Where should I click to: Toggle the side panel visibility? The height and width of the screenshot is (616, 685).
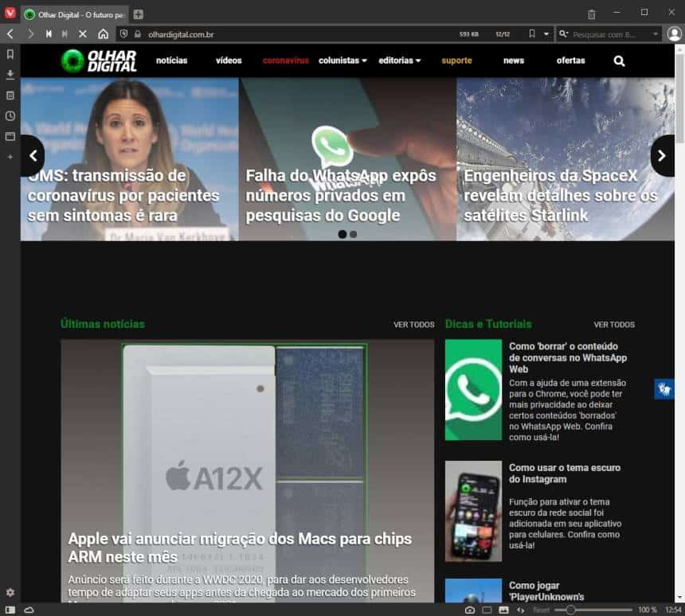click(x=10, y=610)
